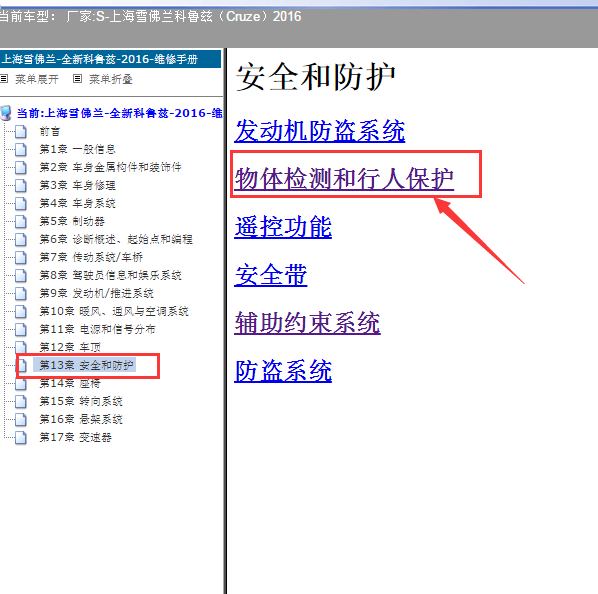Viewport: 598px width, 594px height.
Task: Click the page icon beside 第16章 悬架系统
Action: tap(21, 419)
